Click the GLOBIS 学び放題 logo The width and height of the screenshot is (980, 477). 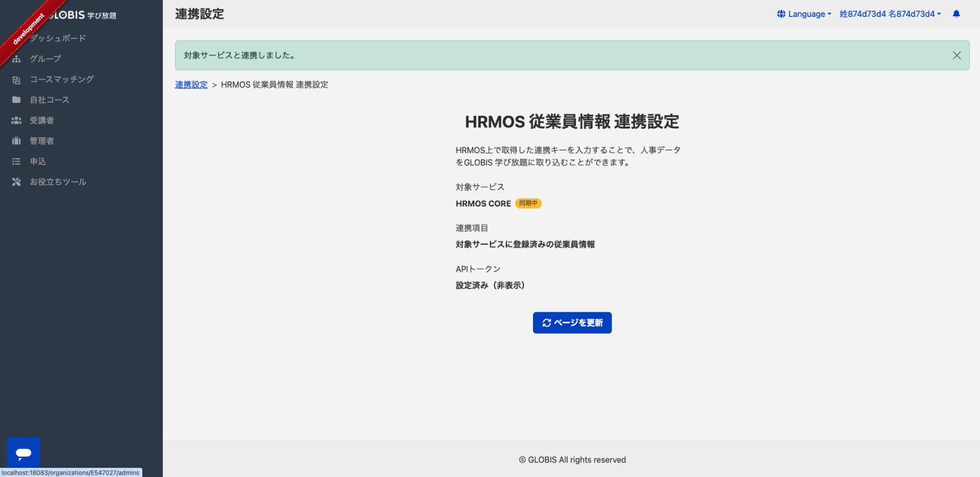(x=81, y=15)
